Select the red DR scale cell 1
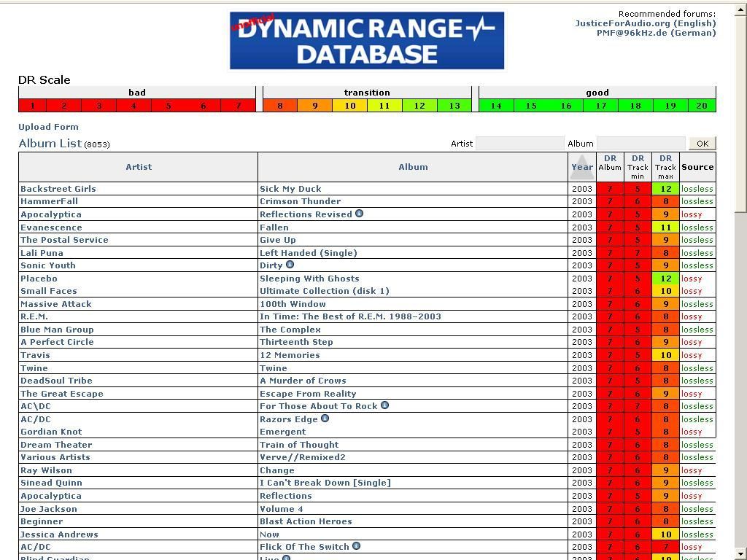Screen dimensions: 747x560 coord(32,106)
